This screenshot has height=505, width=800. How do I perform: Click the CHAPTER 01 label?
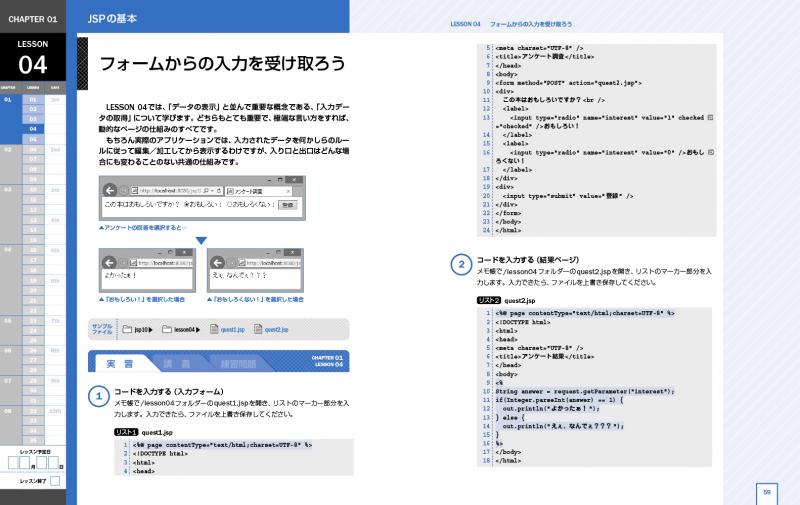click(33, 19)
